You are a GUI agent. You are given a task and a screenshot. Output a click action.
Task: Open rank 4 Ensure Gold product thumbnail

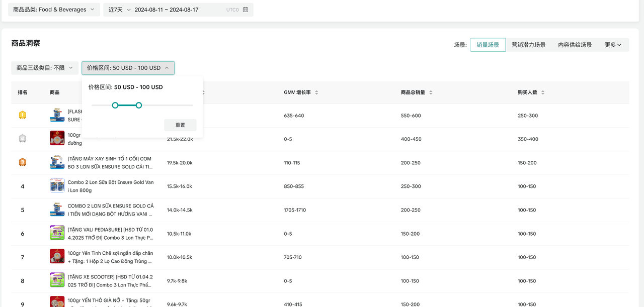pyautogui.click(x=57, y=186)
